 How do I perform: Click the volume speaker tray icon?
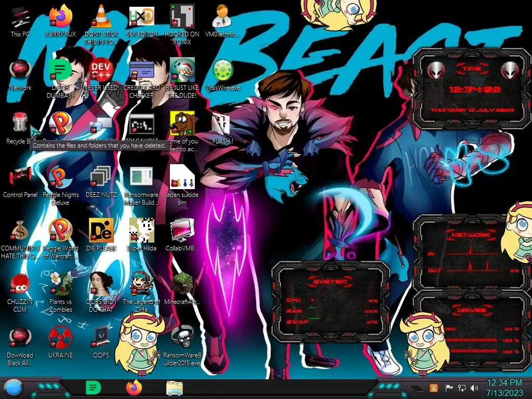[474, 388]
